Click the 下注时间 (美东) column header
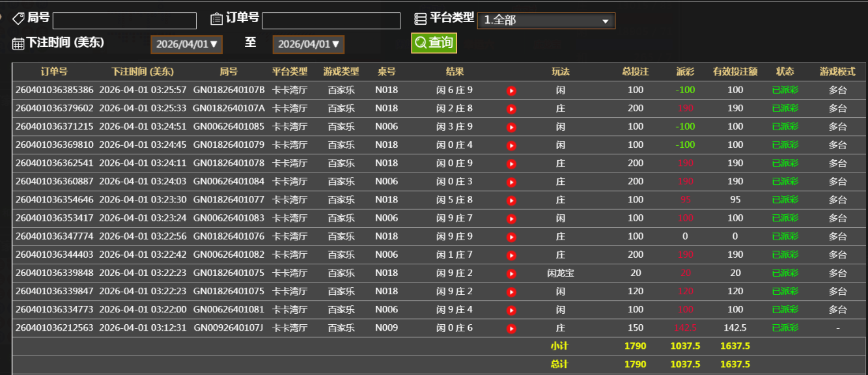The image size is (868, 375). tap(142, 72)
